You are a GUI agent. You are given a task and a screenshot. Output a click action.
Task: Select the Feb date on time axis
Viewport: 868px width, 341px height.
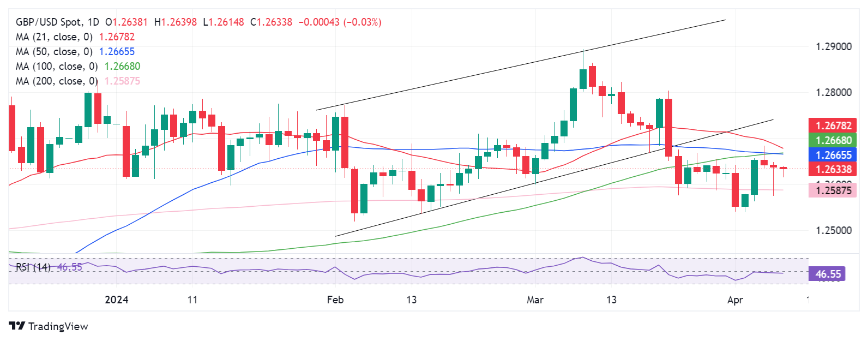coord(335,300)
